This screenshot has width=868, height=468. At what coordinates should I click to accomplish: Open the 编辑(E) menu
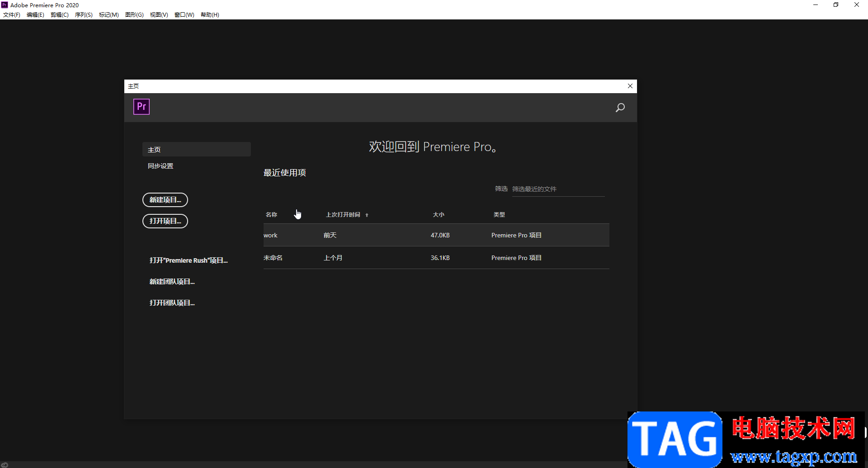pyautogui.click(x=35, y=15)
